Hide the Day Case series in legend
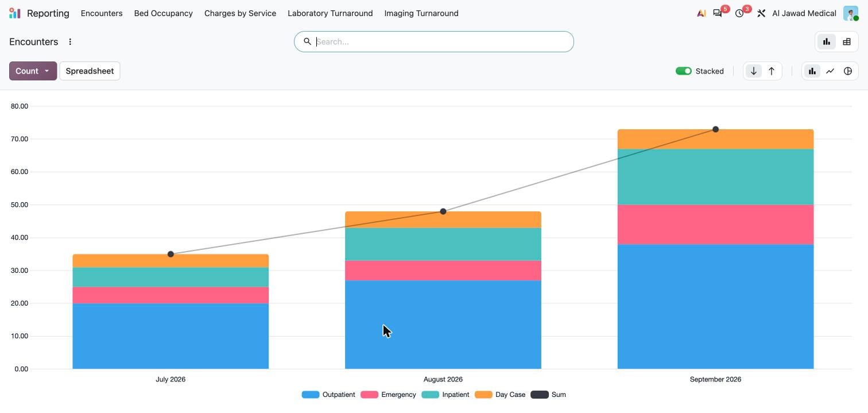Viewport: 868px width, 413px height. [500, 395]
